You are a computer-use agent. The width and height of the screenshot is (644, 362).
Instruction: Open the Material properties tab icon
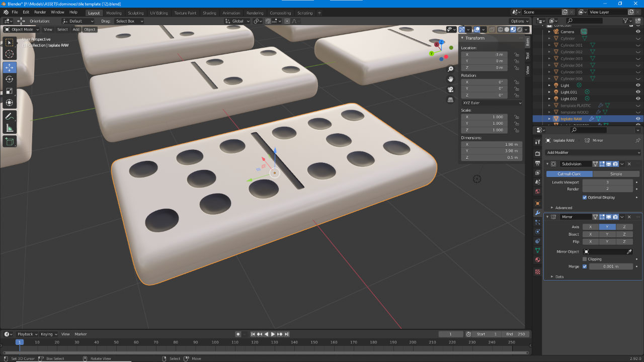[x=537, y=260]
